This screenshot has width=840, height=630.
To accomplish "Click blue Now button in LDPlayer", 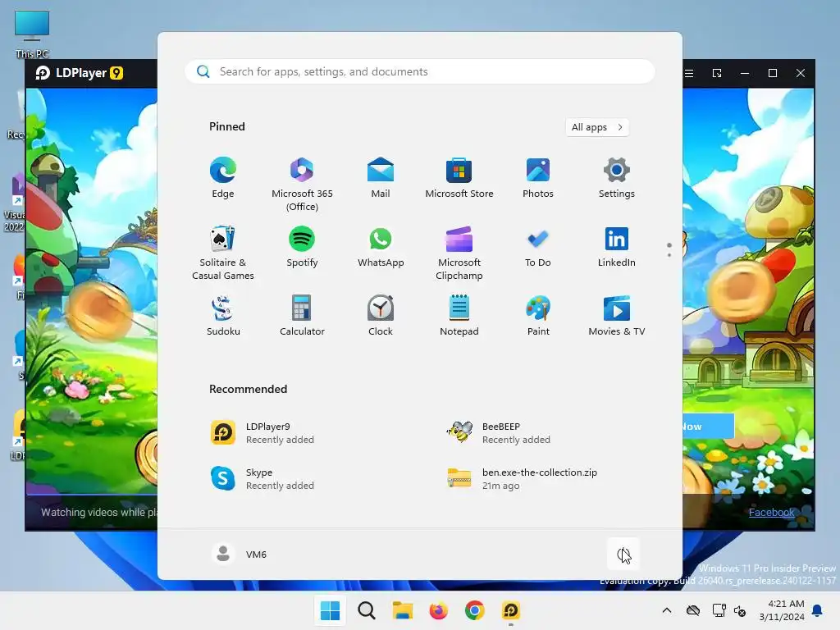I will click(x=708, y=427).
